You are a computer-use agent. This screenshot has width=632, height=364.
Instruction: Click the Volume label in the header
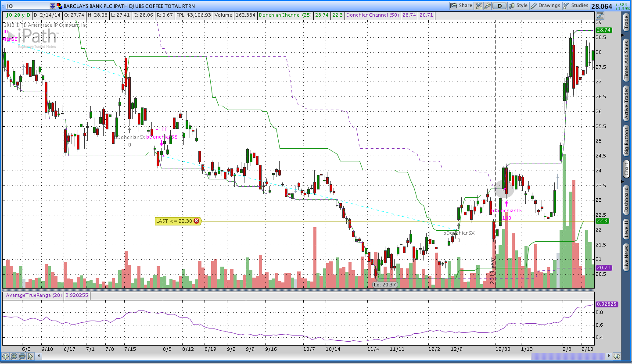coord(223,15)
